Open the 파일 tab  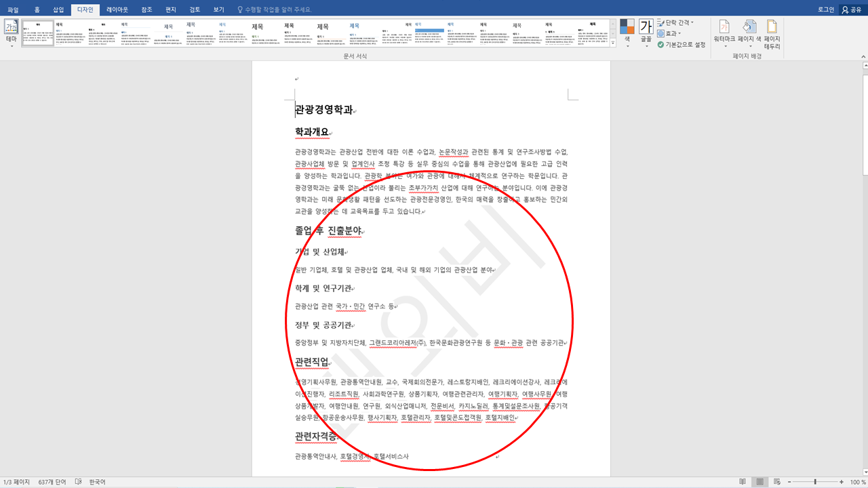point(14,9)
